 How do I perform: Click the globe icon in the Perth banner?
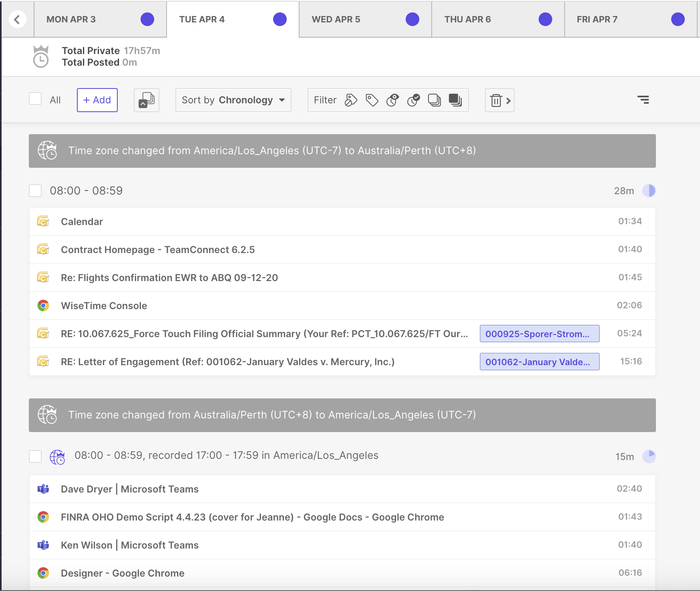tap(47, 151)
